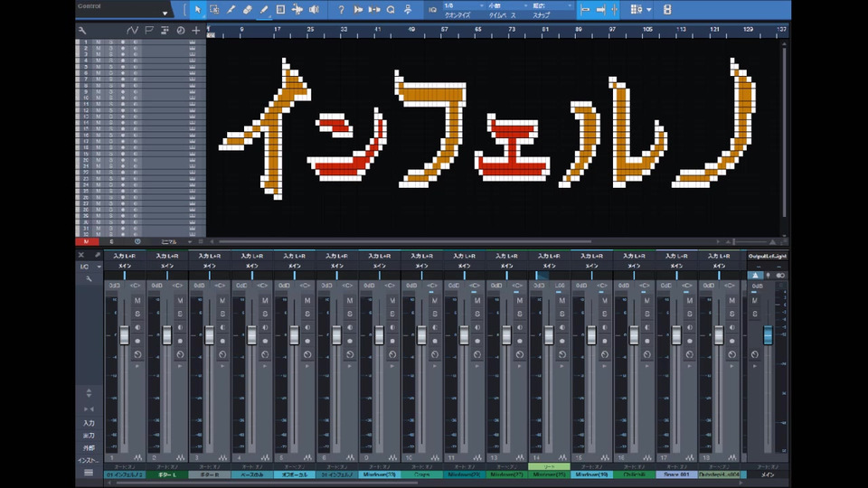This screenshot has width=868, height=488.
Task: Click the channel 1 volume fader
Action: click(x=125, y=334)
